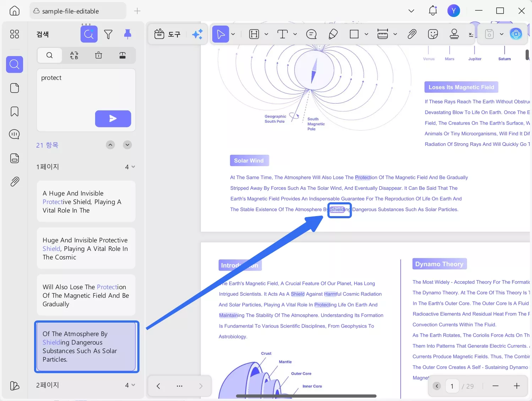Image resolution: width=532 pixels, height=401 pixels.
Task: Open result 'Huge And Invisible Protective Shield, Playing'
Action: (86, 248)
